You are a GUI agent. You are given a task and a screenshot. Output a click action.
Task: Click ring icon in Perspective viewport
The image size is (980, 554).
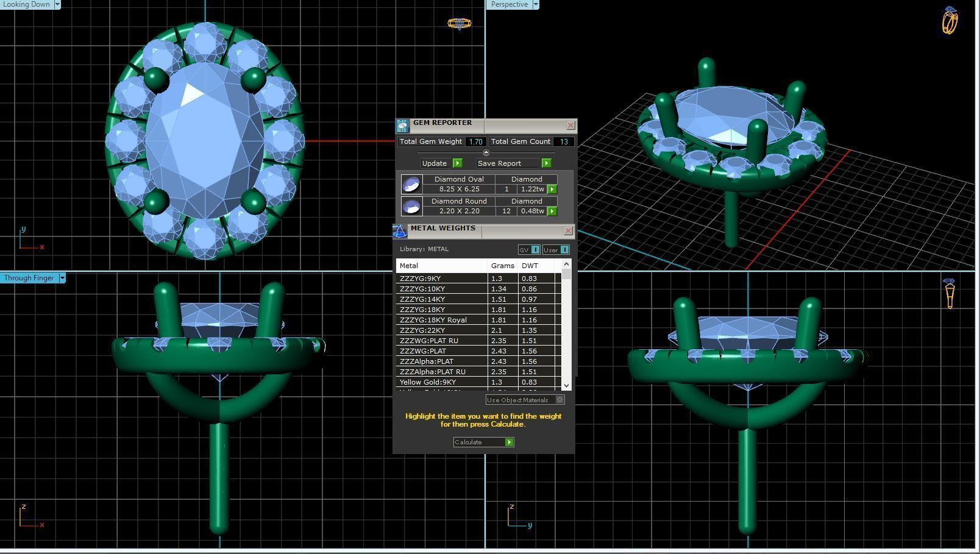coord(950,20)
